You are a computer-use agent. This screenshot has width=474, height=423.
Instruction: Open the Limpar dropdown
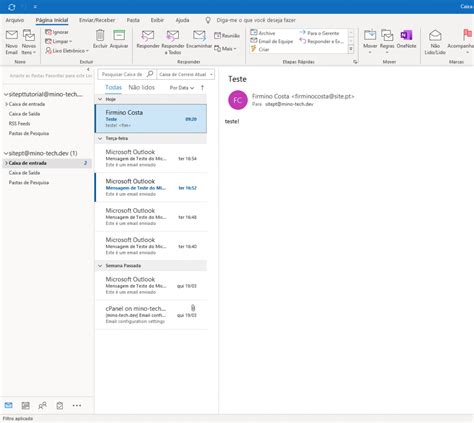pyautogui.click(x=59, y=41)
